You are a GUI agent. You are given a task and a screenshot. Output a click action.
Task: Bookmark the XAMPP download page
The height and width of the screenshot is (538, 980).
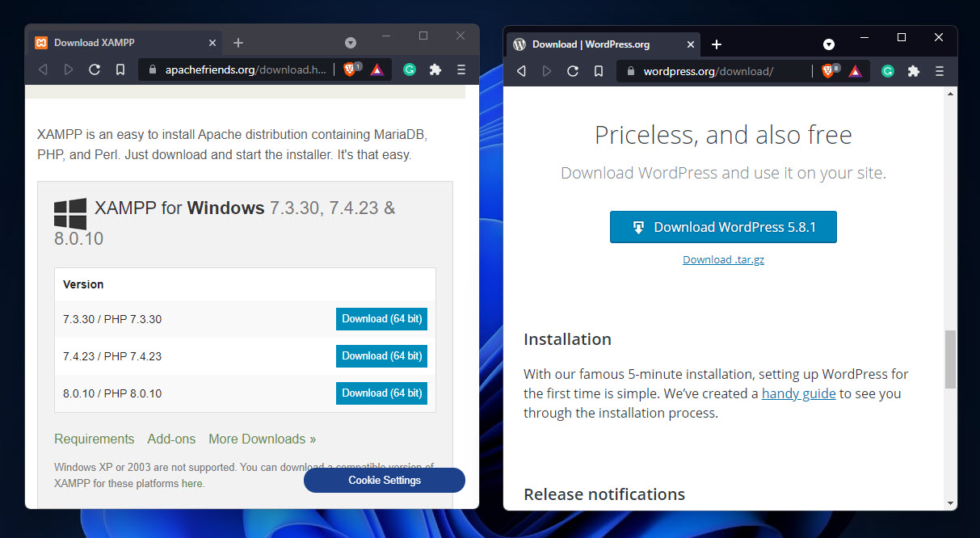(x=120, y=70)
